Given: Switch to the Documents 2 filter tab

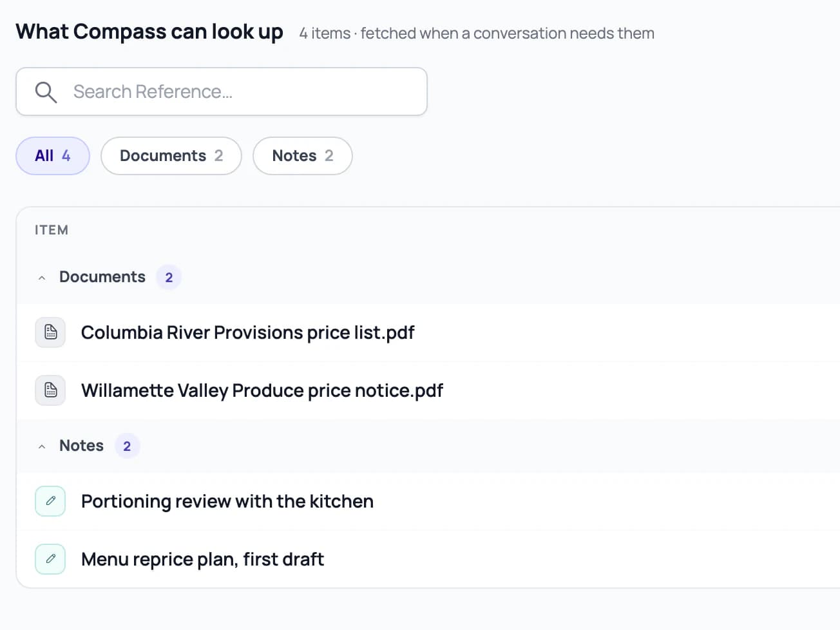Looking at the screenshot, I should click(171, 156).
